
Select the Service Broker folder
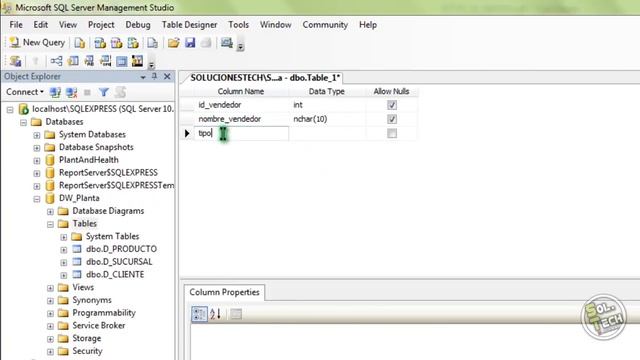click(x=99, y=325)
